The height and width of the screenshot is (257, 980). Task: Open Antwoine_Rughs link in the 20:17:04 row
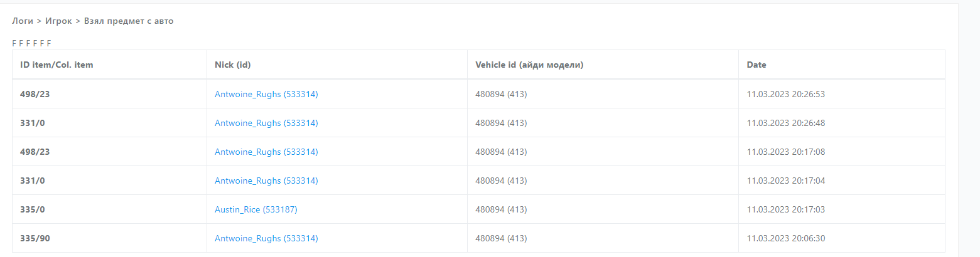click(x=266, y=181)
